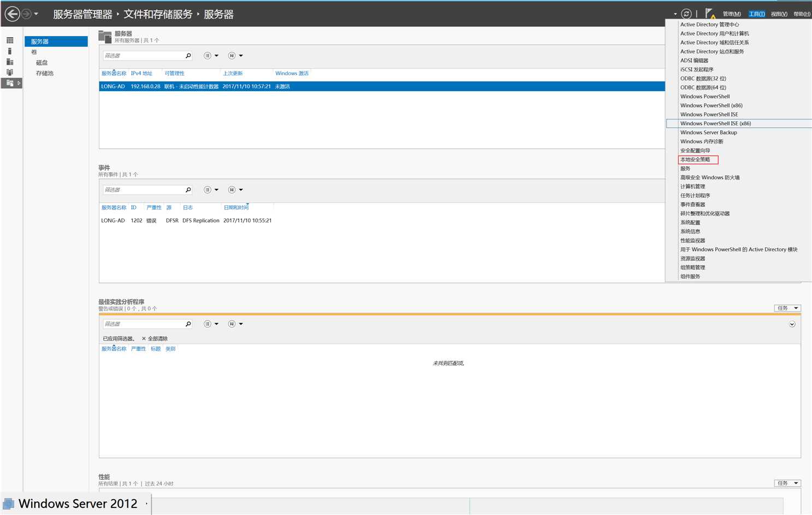Close the 工具(T) menu

point(757,14)
